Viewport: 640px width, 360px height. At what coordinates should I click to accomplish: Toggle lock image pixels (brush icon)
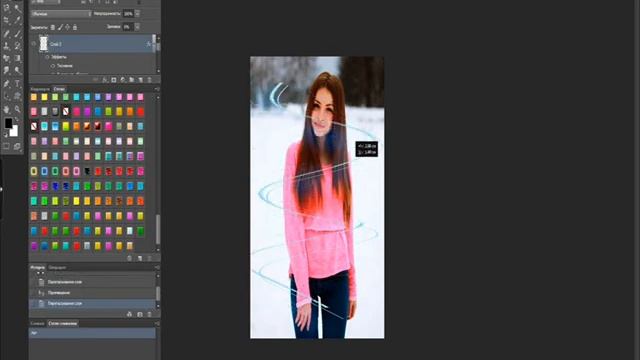coord(60,27)
